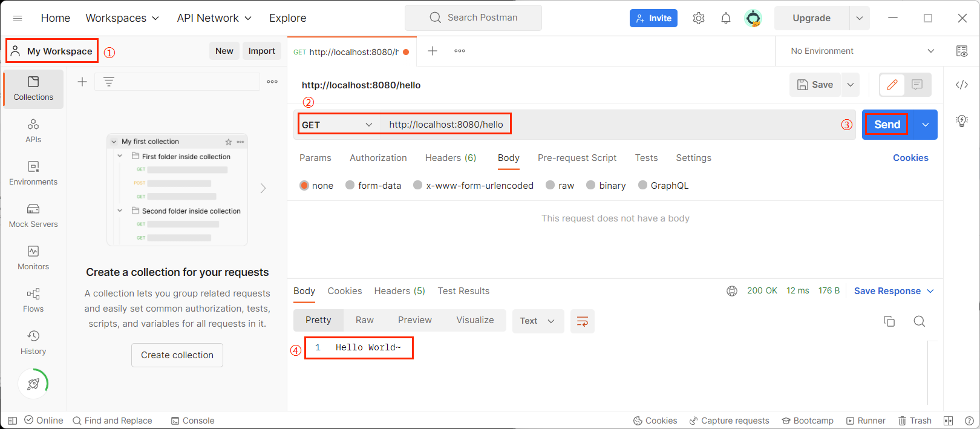Open the hamburger menu in top bar
The image size is (980, 429).
[x=18, y=18]
